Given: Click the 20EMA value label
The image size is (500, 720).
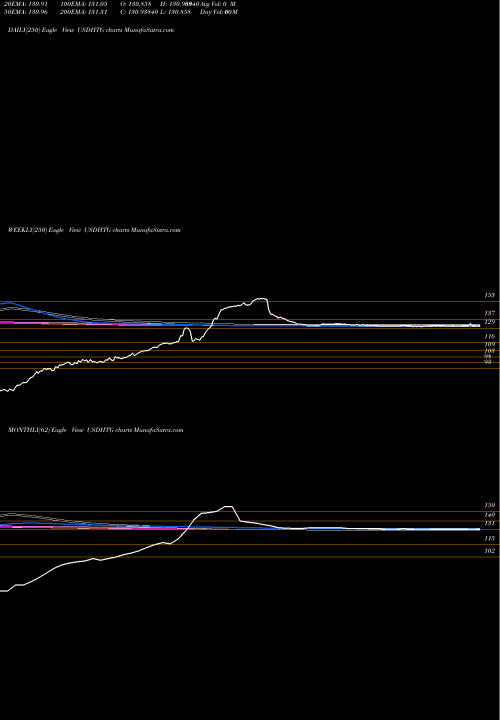Looking at the screenshot, I should point(24,4).
